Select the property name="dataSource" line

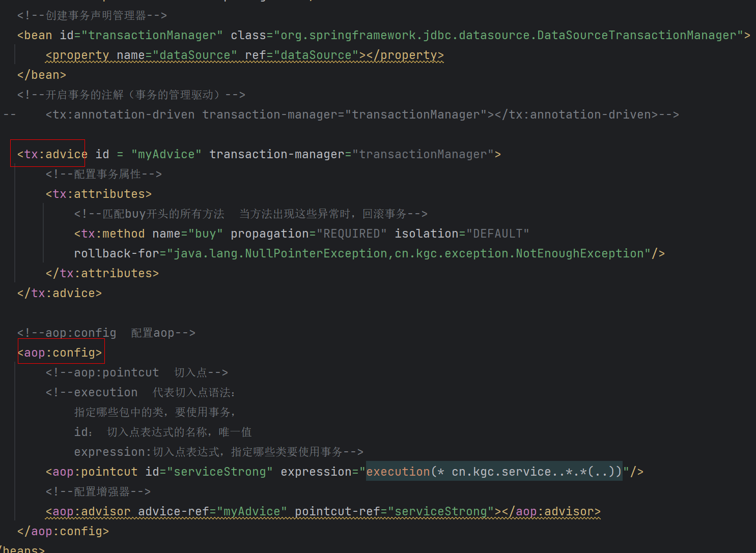tap(244, 55)
